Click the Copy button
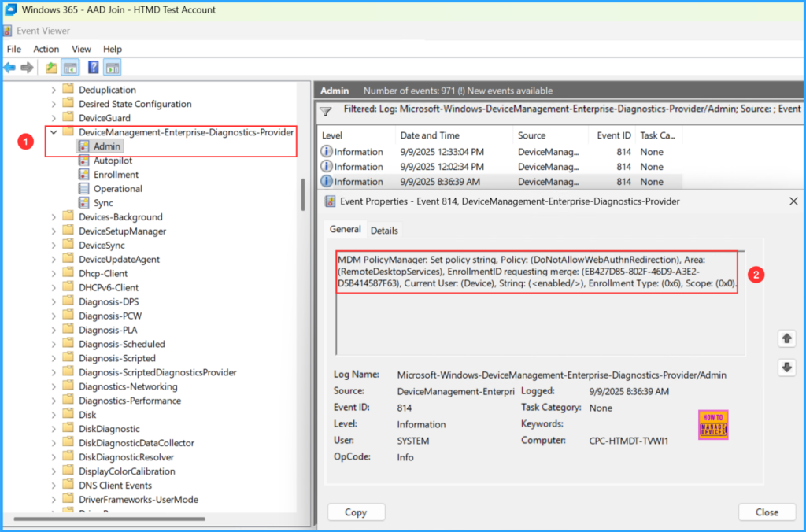The height and width of the screenshot is (532, 806). [356, 512]
